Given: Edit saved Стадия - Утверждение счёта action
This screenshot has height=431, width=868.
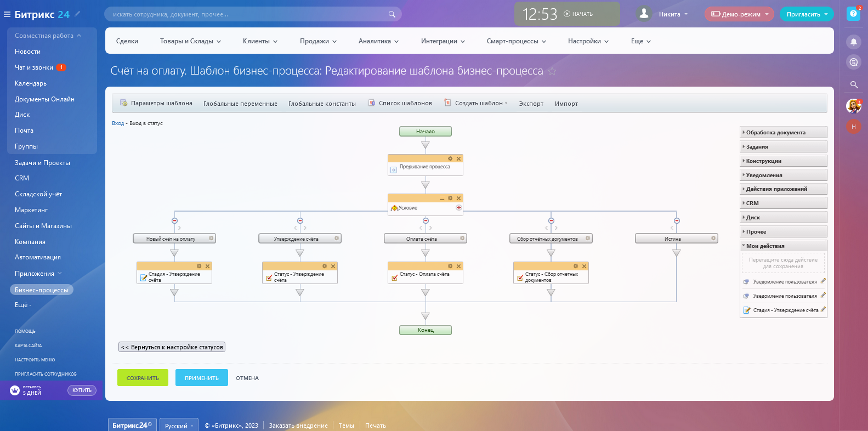Looking at the screenshot, I should click(823, 309).
